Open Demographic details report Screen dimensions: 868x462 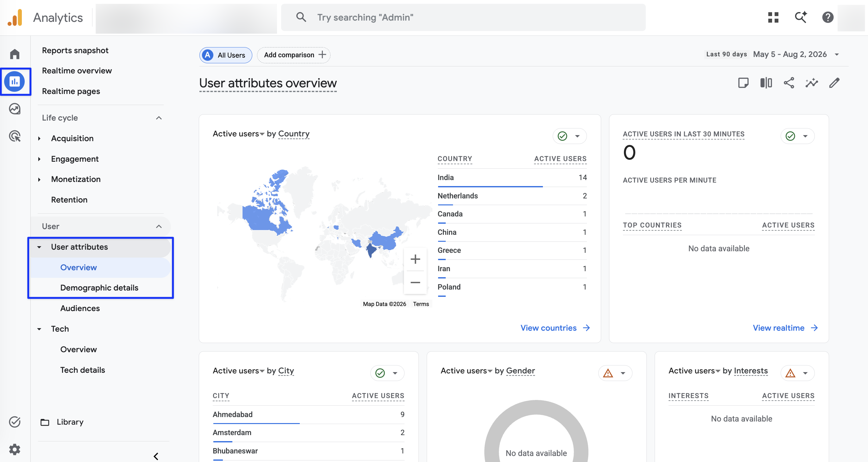[x=99, y=288]
